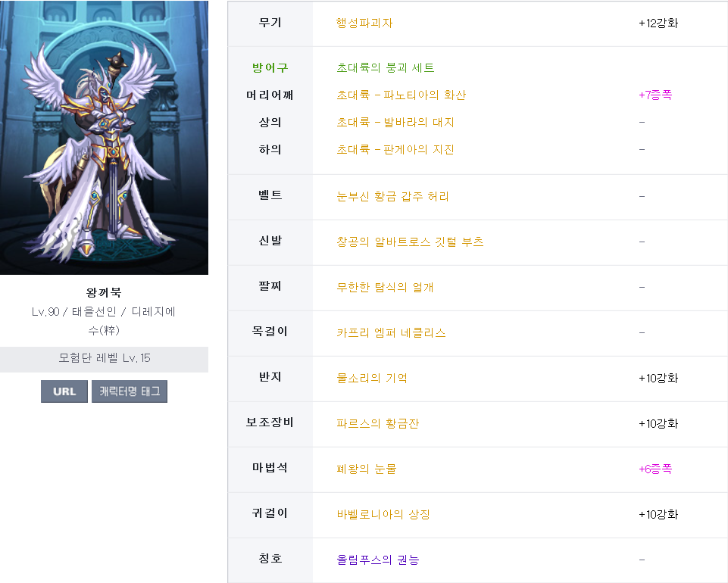Open armor set 초대륙의 붕괴 세트

tap(386, 68)
